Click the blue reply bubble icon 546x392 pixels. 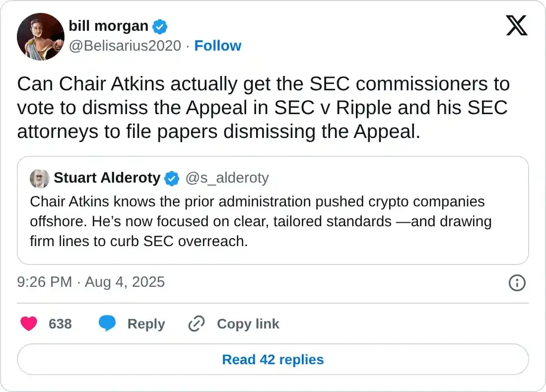[107, 324]
